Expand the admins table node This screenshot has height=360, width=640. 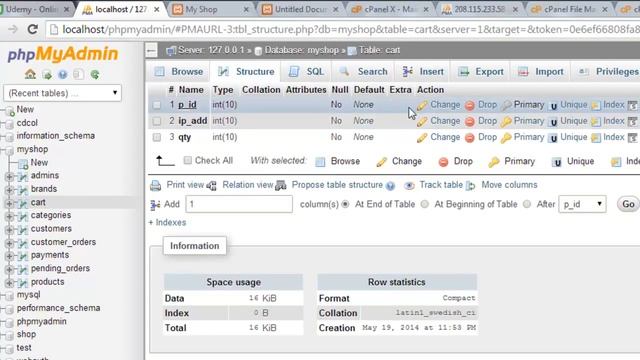click(9, 176)
